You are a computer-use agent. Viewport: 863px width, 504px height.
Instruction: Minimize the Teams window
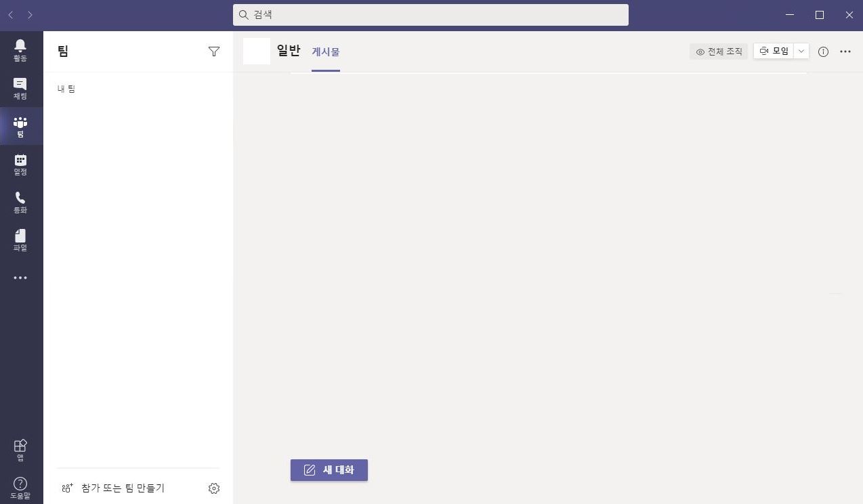(789, 15)
